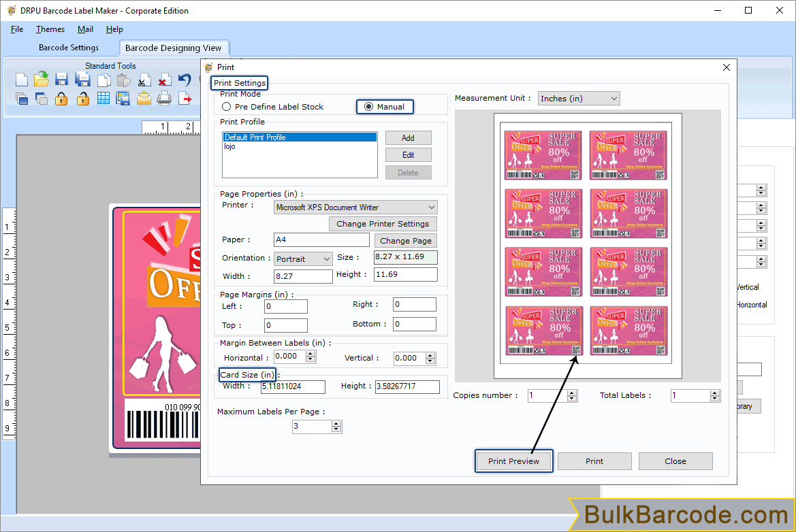Click the Print button in the dialog
This screenshot has width=796, height=532.
pos(594,461)
